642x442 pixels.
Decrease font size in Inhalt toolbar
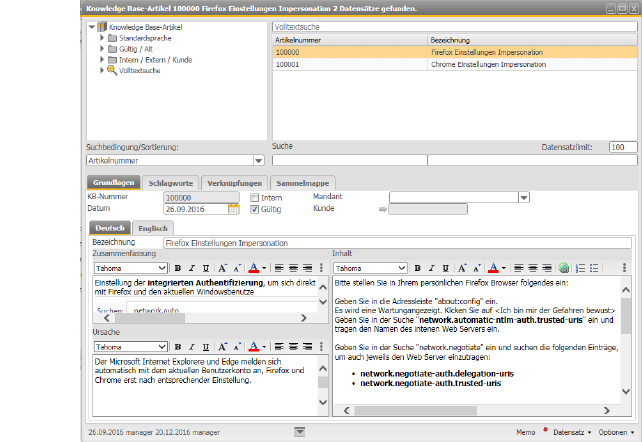click(477, 268)
